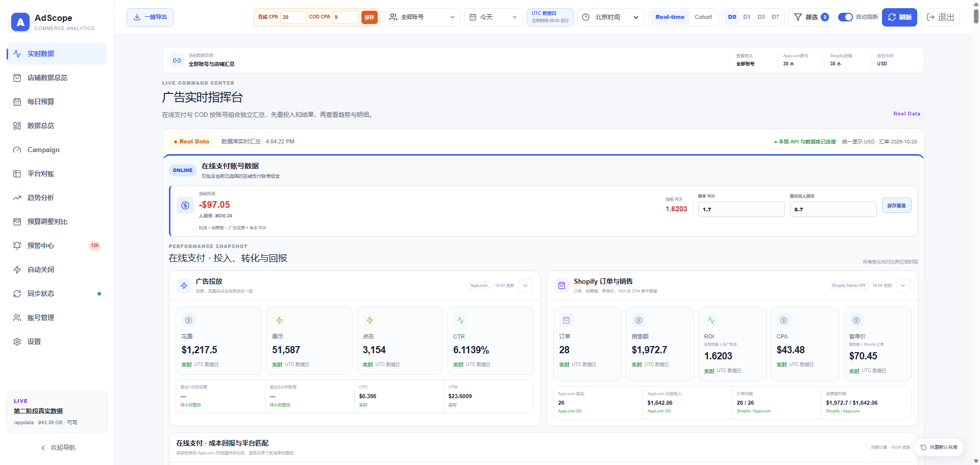Select the D1 tab
This screenshot has height=465, width=980.
tap(747, 17)
